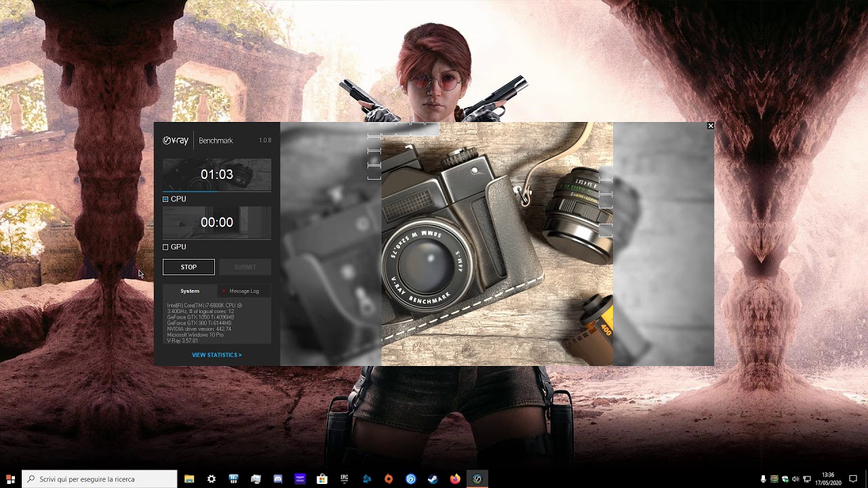This screenshot has width=868, height=488.
Task: Switch to the System tab
Action: click(190, 291)
